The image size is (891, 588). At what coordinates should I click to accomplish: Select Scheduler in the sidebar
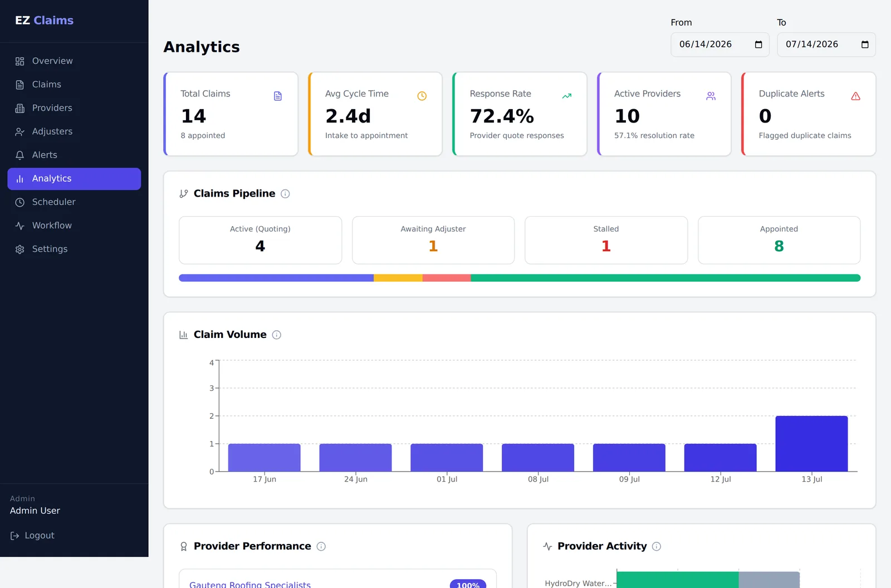click(x=74, y=202)
